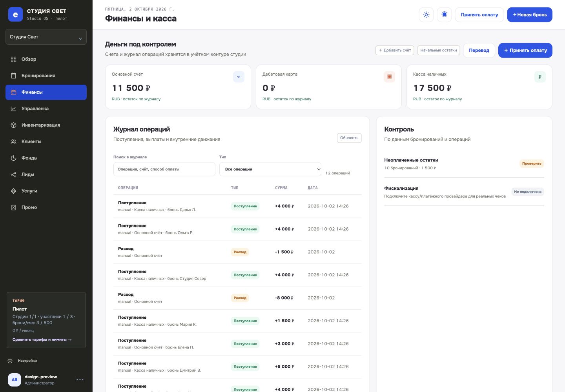Screen dimensions: 565x392
Task: Click the Лиды share icon
Action: click(13, 174)
